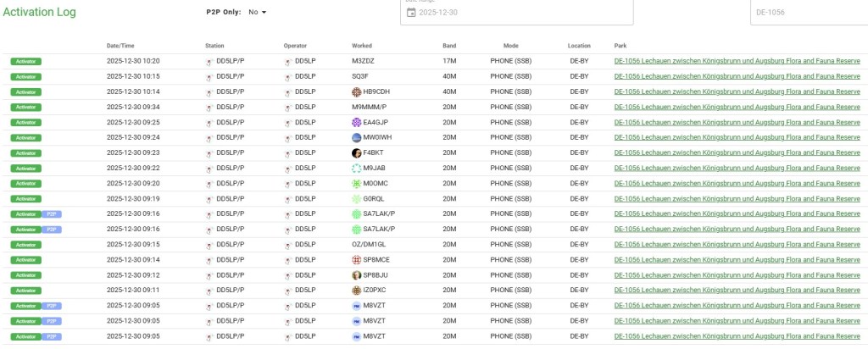
Task: Click the Band column header
Action: pyautogui.click(x=449, y=45)
